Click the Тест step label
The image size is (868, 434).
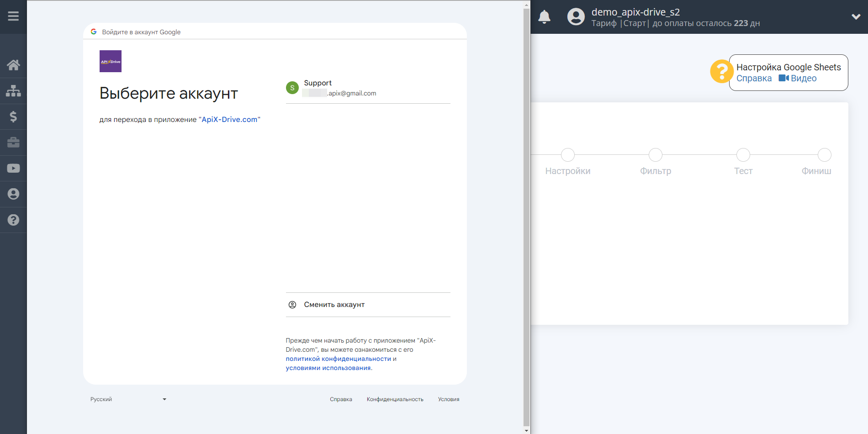743,171
